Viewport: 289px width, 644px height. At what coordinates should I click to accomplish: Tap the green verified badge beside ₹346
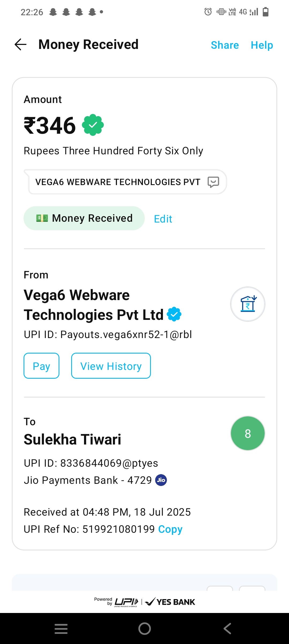93,125
